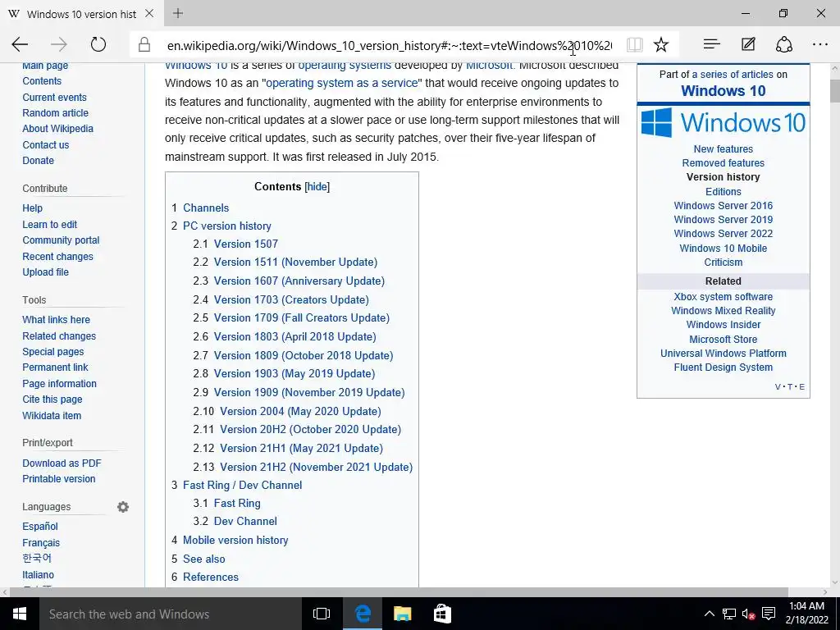Jump to References section
Image resolution: width=840 pixels, height=630 pixels.
point(211,577)
